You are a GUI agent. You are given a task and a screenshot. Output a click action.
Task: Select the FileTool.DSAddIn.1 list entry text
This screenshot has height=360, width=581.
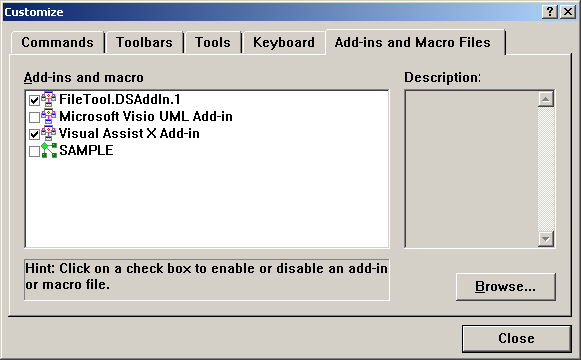pyautogui.click(x=120, y=99)
